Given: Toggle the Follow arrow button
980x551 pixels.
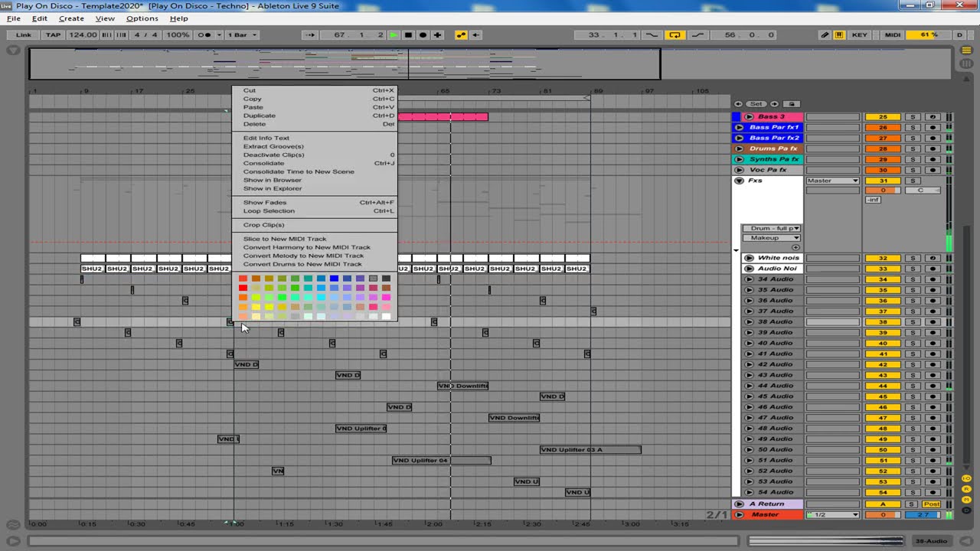Looking at the screenshot, I should [310, 35].
